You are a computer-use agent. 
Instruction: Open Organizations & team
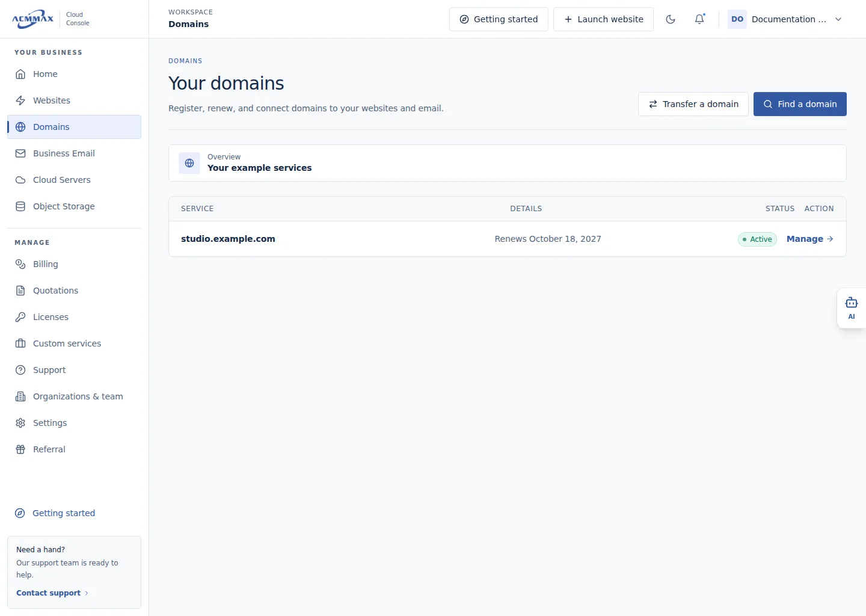coord(74,396)
